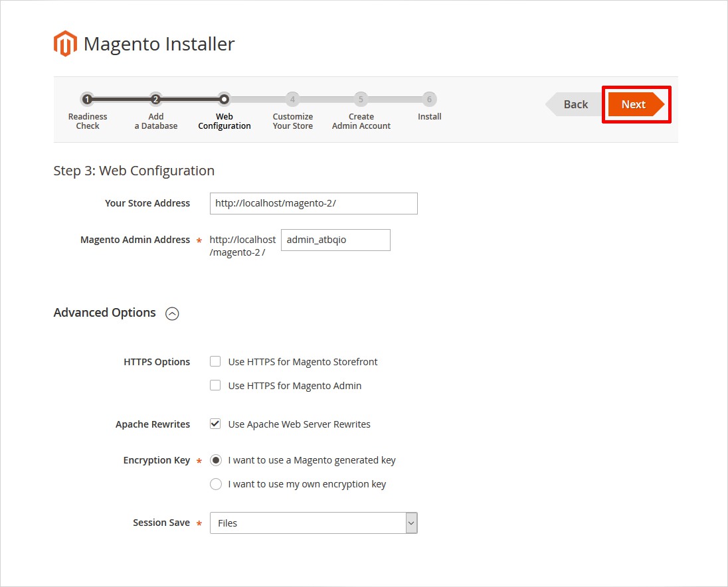Click the Your Store Address field

coord(314,204)
